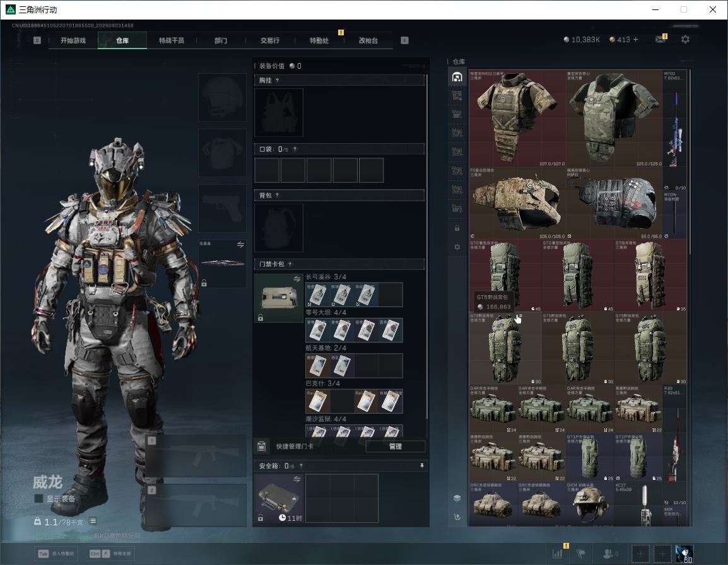This screenshot has height=565, width=728.
Task: Select the first 零号大坝 keycard
Action: pyautogui.click(x=317, y=330)
